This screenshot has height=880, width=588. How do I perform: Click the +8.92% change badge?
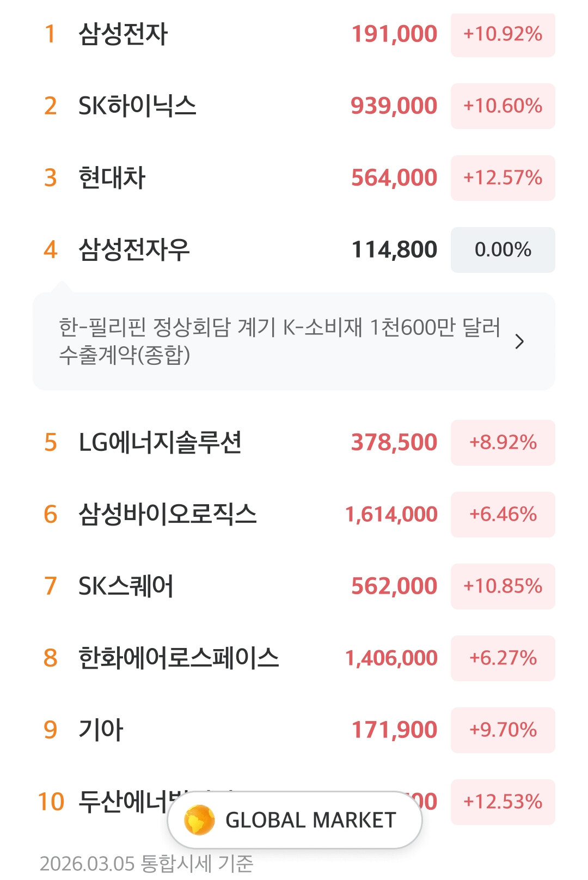(503, 443)
